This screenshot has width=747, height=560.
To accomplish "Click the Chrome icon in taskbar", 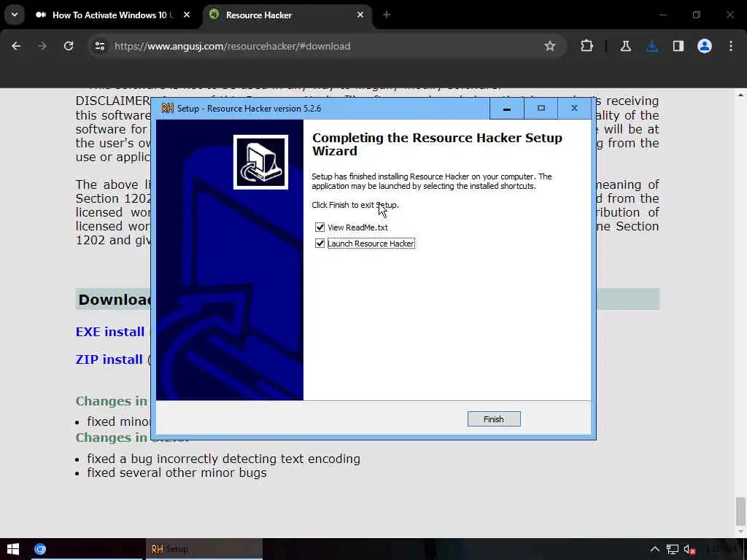I will tap(40, 549).
